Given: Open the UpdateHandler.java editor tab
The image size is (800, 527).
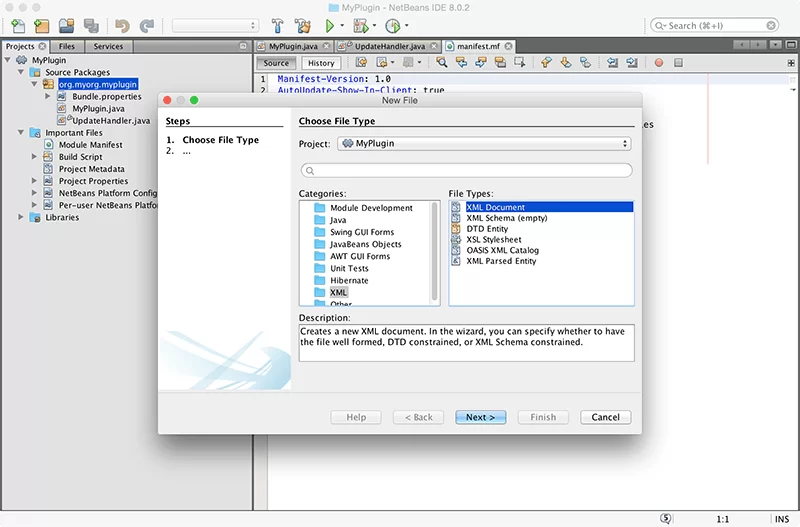Looking at the screenshot, I should [x=390, y=46].
